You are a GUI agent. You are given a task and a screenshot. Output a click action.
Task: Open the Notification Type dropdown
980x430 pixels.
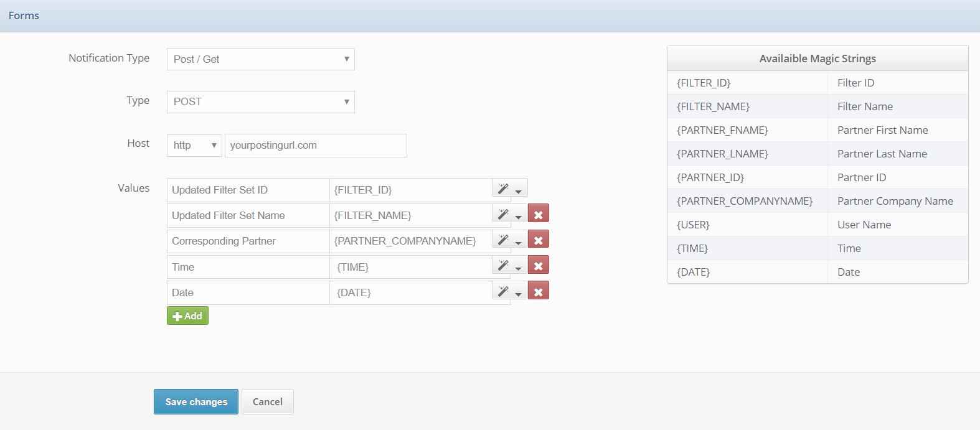261,59
